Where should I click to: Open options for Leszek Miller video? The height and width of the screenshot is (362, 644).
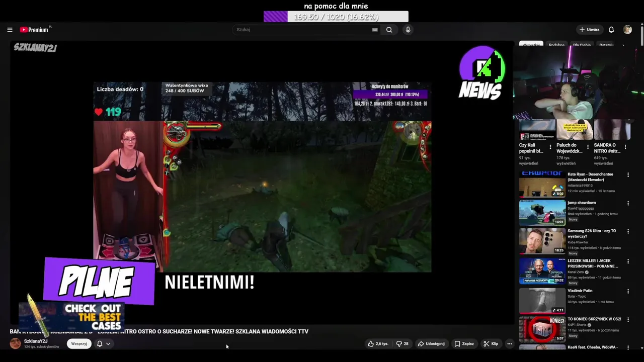pyautogui.click(x=628, y=261)
